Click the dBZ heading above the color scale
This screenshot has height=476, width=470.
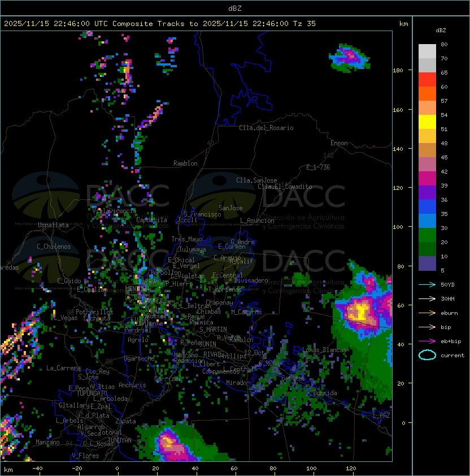[441, 31]
